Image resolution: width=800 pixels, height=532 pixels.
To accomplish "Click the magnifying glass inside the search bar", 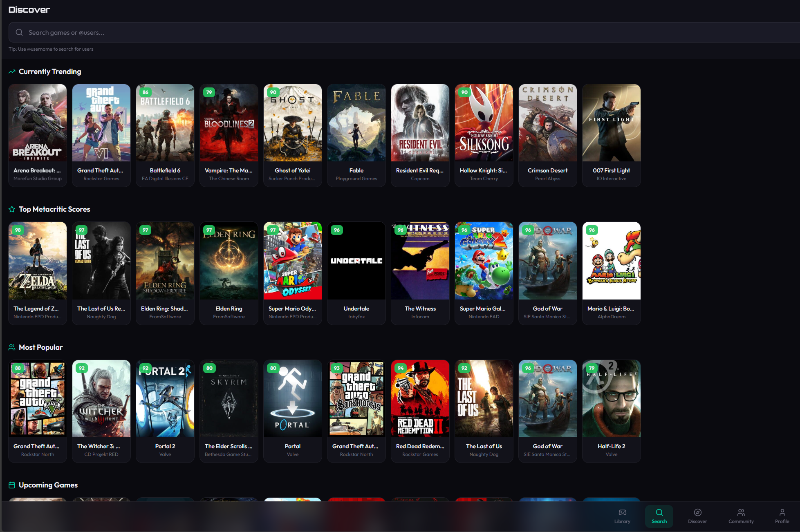I will coord(19,32).
